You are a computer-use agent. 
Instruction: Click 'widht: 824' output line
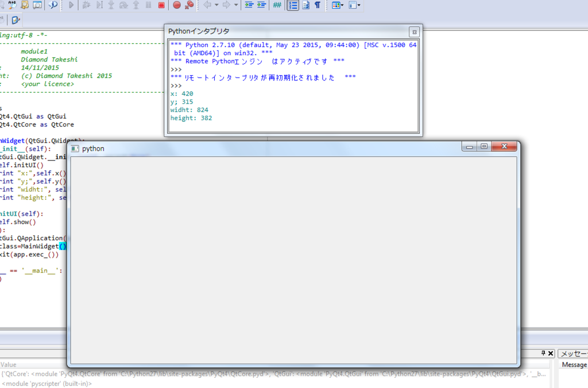189,110
